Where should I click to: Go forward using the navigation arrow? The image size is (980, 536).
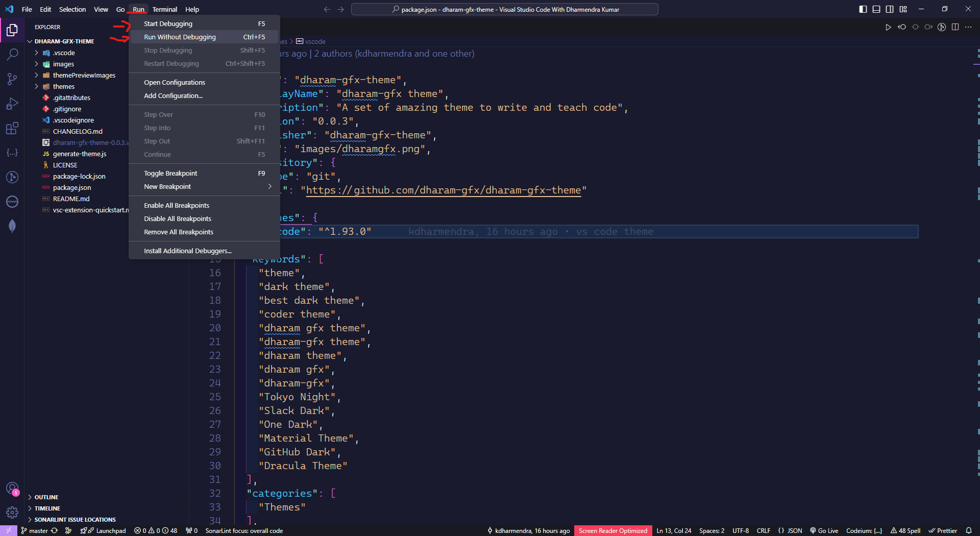340,9
